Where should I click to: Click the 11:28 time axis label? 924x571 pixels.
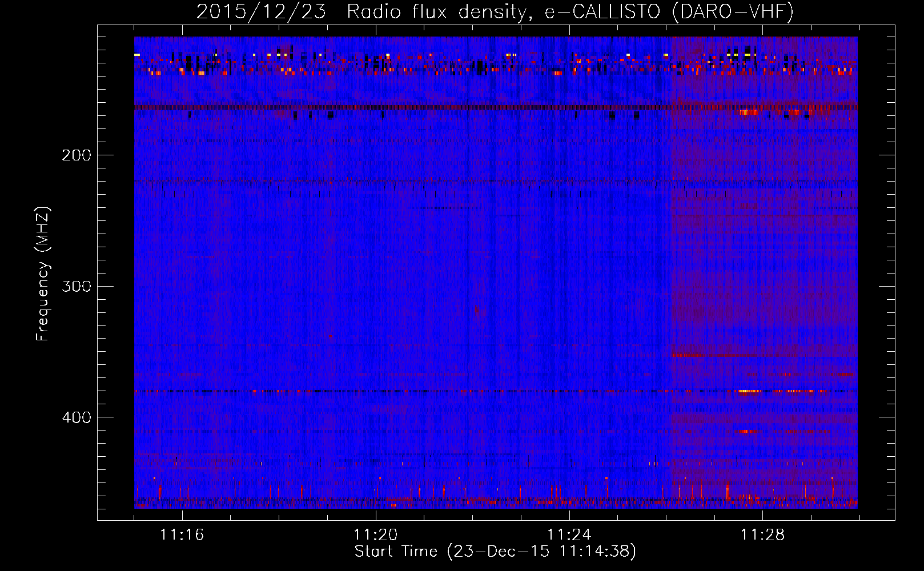(762, 535)
